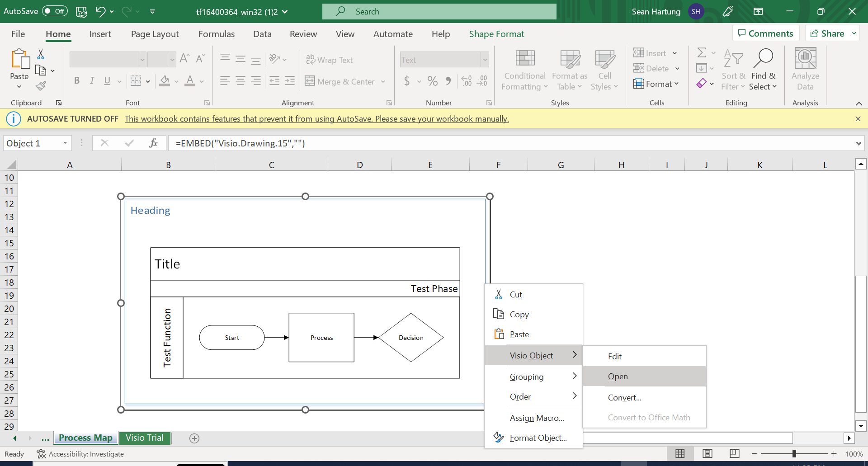Click the Normal view icon in status bar
Image resolution: width=868 pixels, height=466 pixels.
click(x=680, y=454)
